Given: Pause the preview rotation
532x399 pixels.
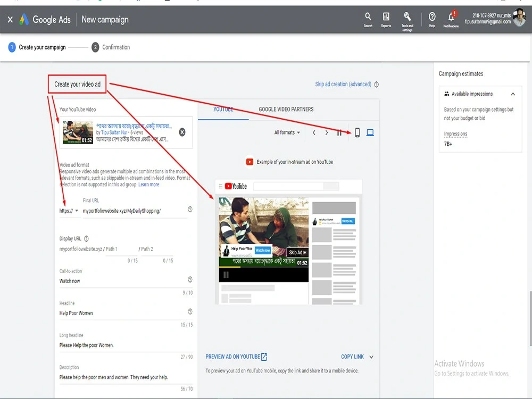Looking at the screenshot, I should [x=339, y=132].
